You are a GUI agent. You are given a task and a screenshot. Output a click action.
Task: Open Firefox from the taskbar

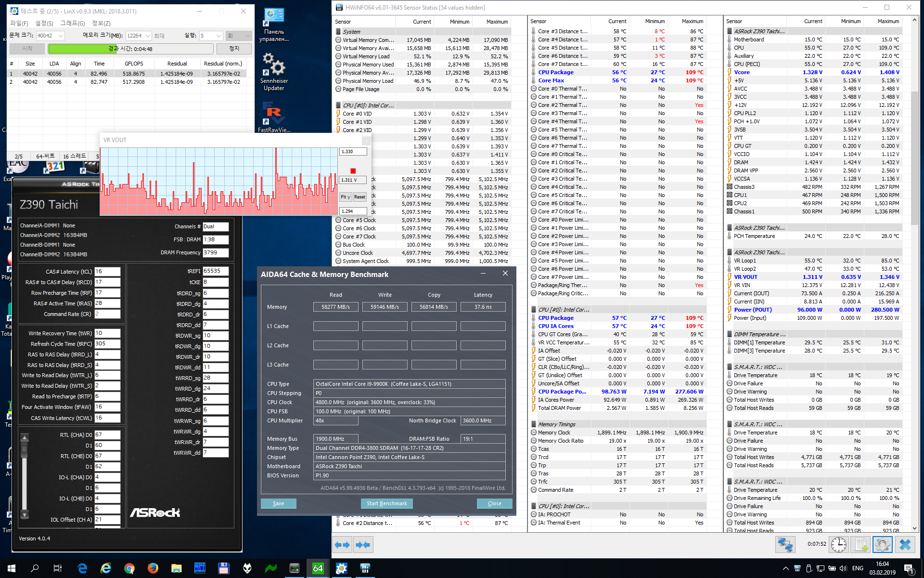153,568
